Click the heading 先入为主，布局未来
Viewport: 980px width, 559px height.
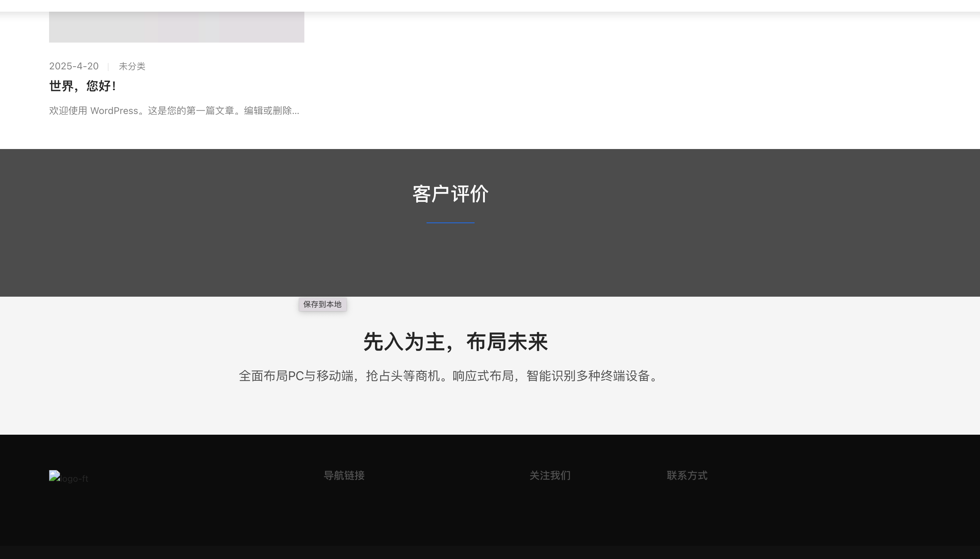455,342
